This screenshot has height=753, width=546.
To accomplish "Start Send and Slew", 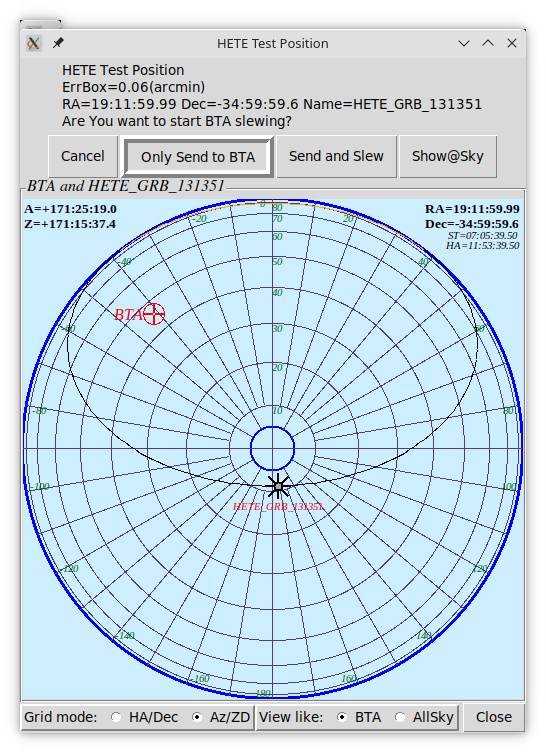I will coord(336,157).
